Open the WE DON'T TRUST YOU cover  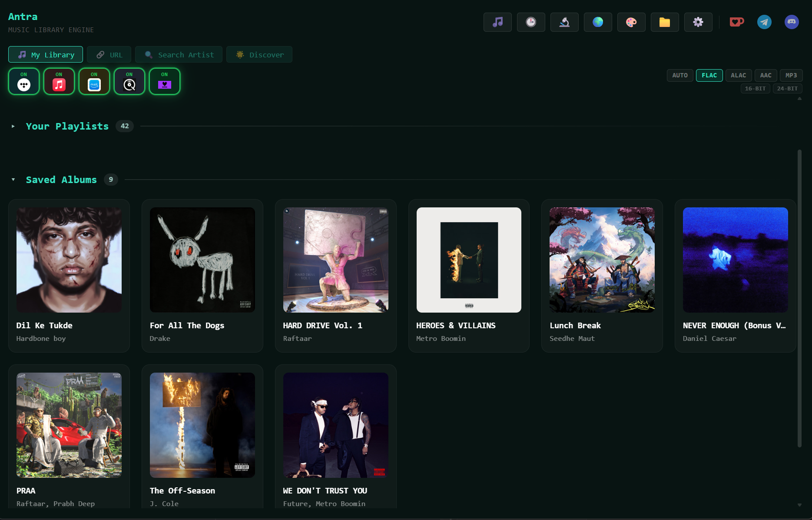coord(336,425)
